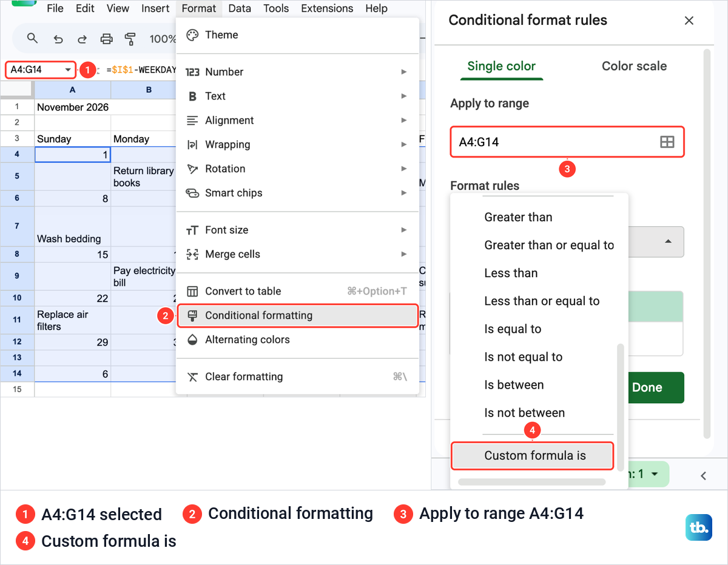Click the name box showing A4:G14

(41, 70)
